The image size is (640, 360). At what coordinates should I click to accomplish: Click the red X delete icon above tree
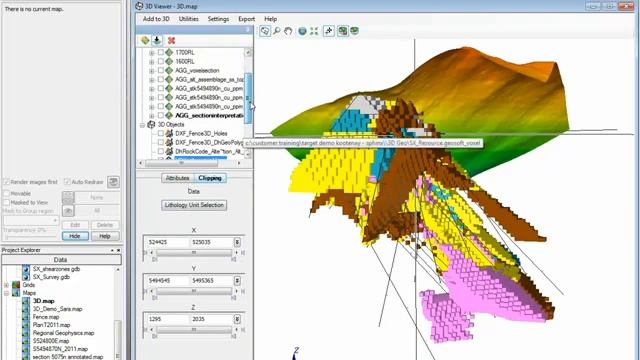(x=171, y=40)
